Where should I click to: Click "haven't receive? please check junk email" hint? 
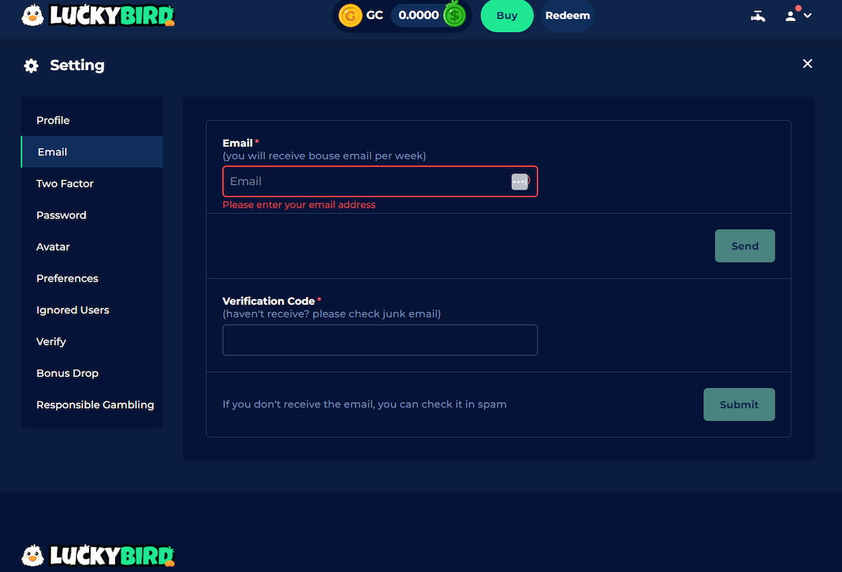pos(331,314)
